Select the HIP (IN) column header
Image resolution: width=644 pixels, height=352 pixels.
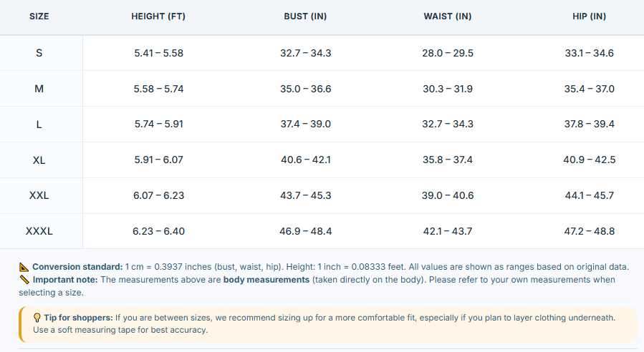589,16
